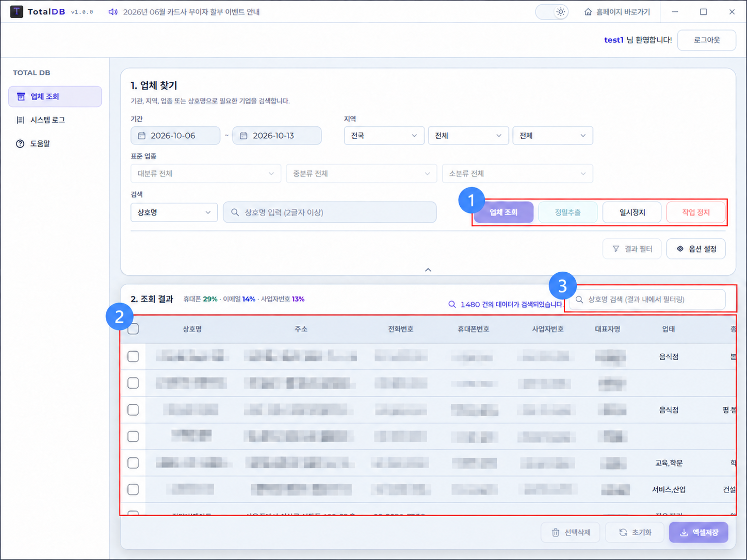
Task: Click the 정밀추출 button
Action: pos(567,212)
